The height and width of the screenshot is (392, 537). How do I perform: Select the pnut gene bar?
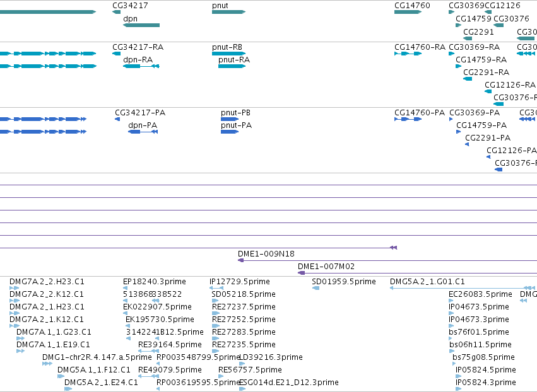[x=229, y=12]
